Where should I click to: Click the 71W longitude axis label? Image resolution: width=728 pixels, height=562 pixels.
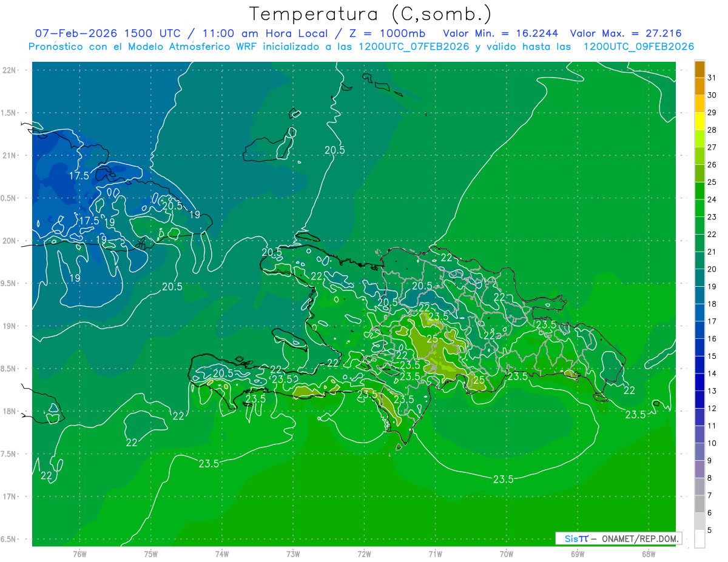pyautogui.click(x=435, y=554)
